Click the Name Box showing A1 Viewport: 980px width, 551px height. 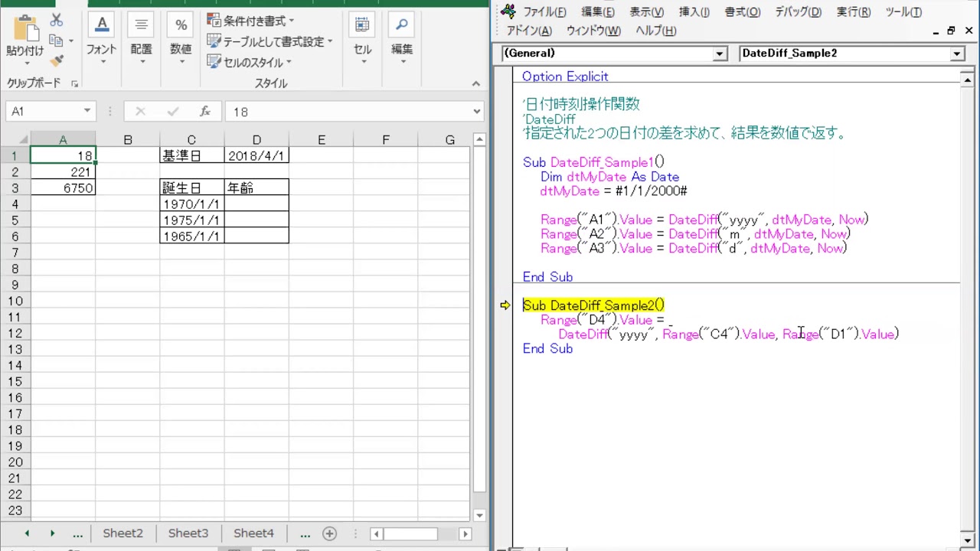coord(42,112)
